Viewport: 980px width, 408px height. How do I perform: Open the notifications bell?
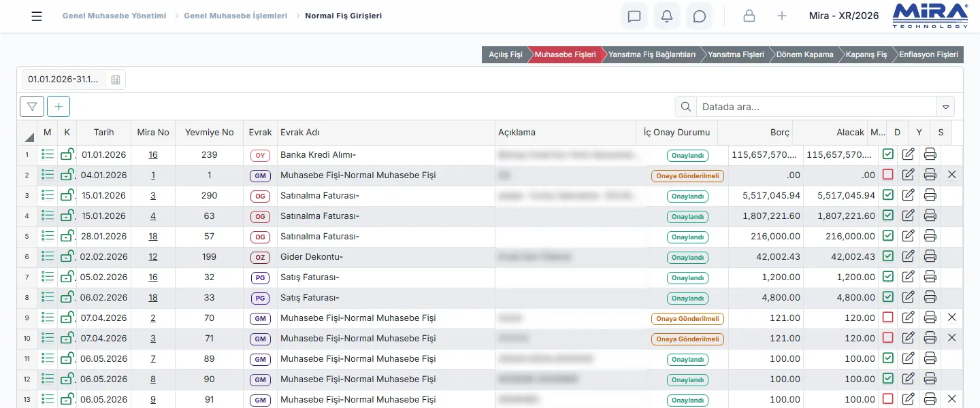[667, 16]
